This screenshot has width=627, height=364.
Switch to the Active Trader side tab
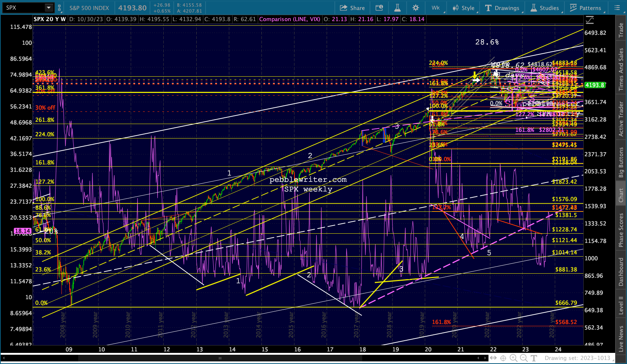click(x=621, y=119)
